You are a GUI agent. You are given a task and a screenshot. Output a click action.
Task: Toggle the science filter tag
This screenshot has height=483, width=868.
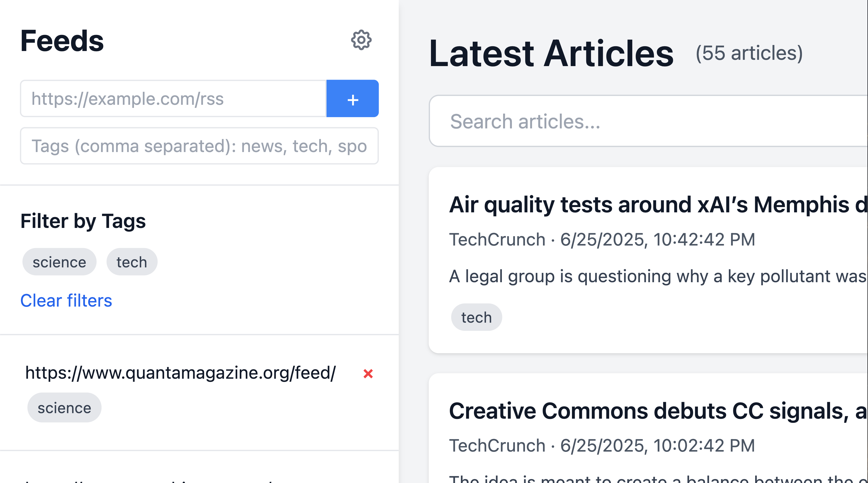pyautogui.click(x=59, y=262)
